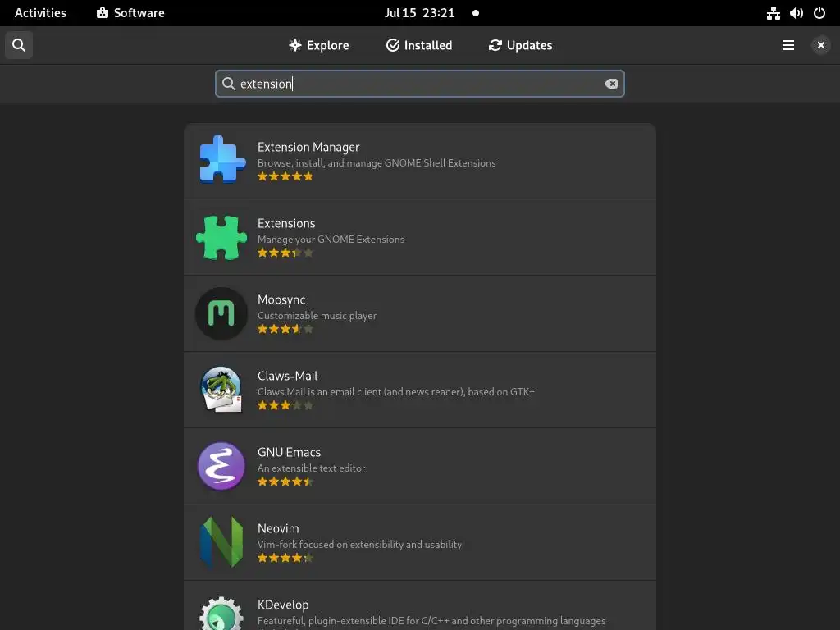The width and height of the screenshot is (840, 630).
Task: Click the KDevelop plugin-extensible IDE description
Action: click(431, 620)
